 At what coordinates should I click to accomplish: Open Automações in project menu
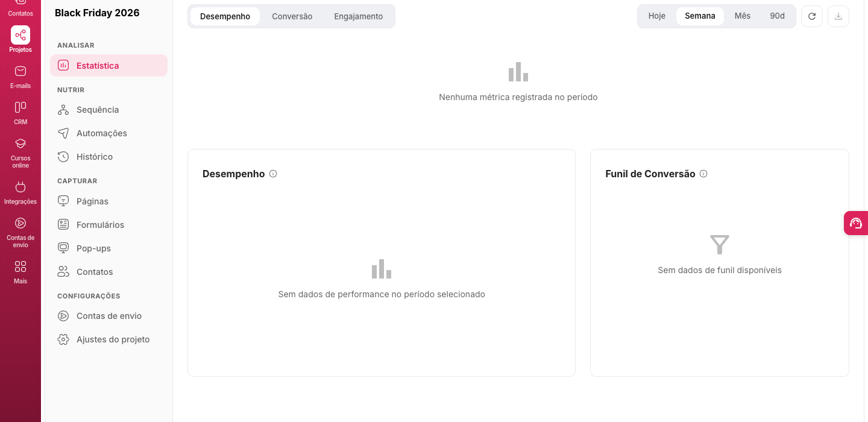coord(108,133)
